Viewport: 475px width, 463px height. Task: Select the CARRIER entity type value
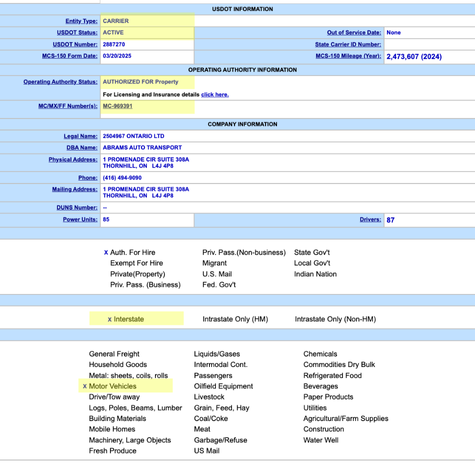(x=116, y=21)
